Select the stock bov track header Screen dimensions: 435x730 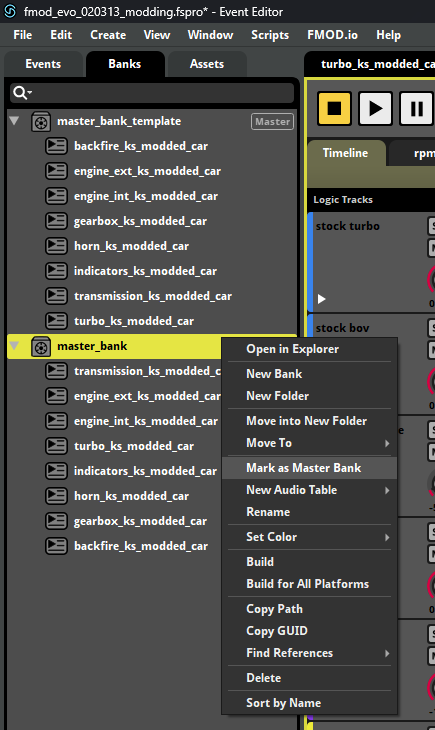tap(342, 328)
